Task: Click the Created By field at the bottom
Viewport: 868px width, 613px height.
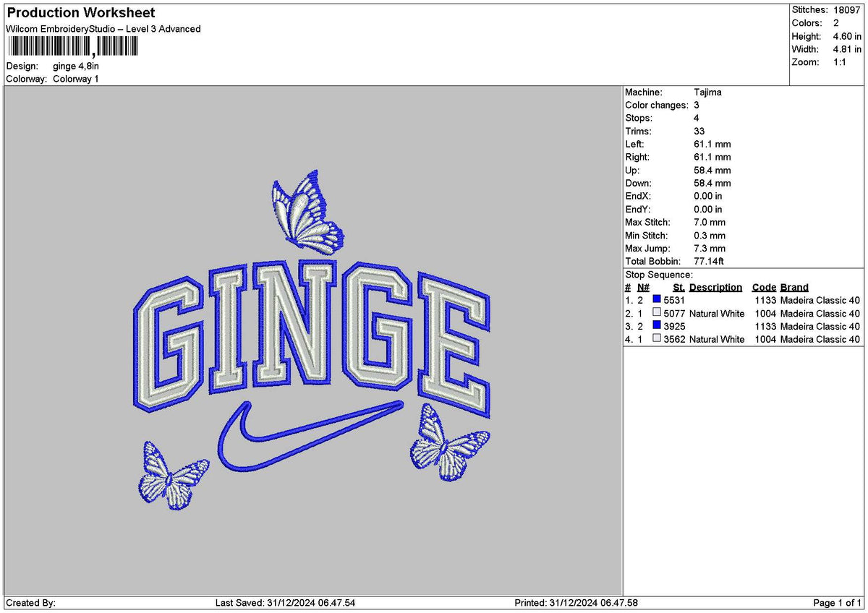Action: coord(33,601)
